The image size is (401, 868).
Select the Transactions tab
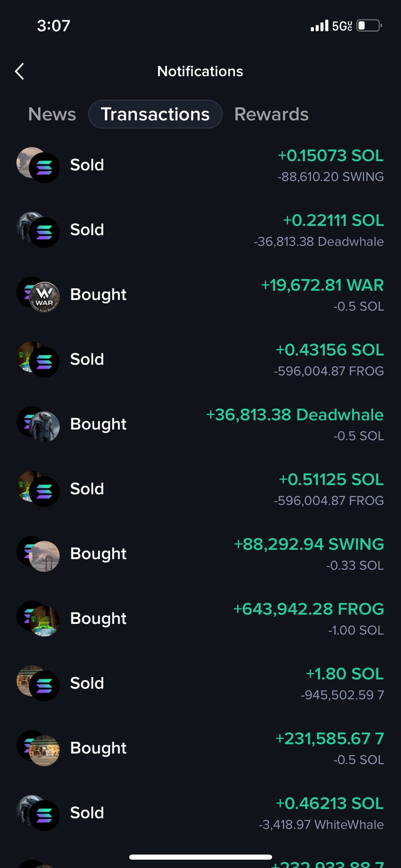tap(155, 114)
